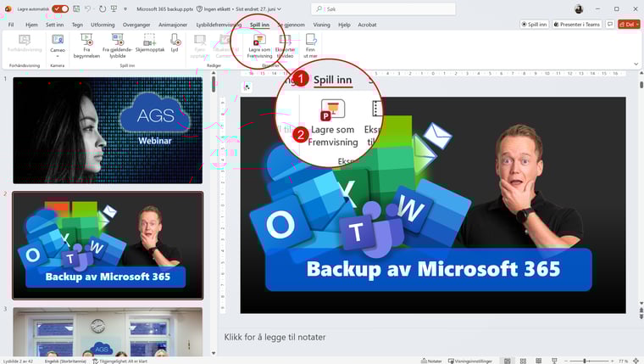Click the Cameo camera icon
Image resolution: width=644 pixels, height=364 pixels.
coord(58,40)
